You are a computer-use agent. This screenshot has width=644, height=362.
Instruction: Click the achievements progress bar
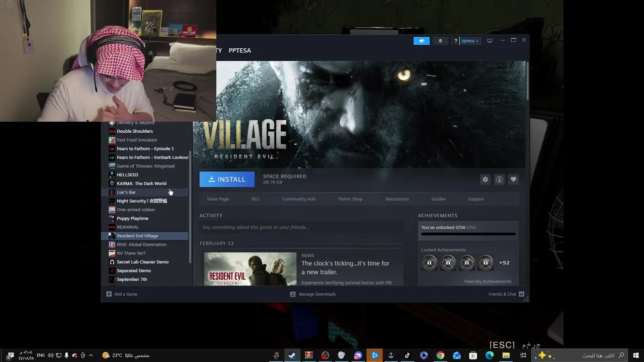(468, 234)
